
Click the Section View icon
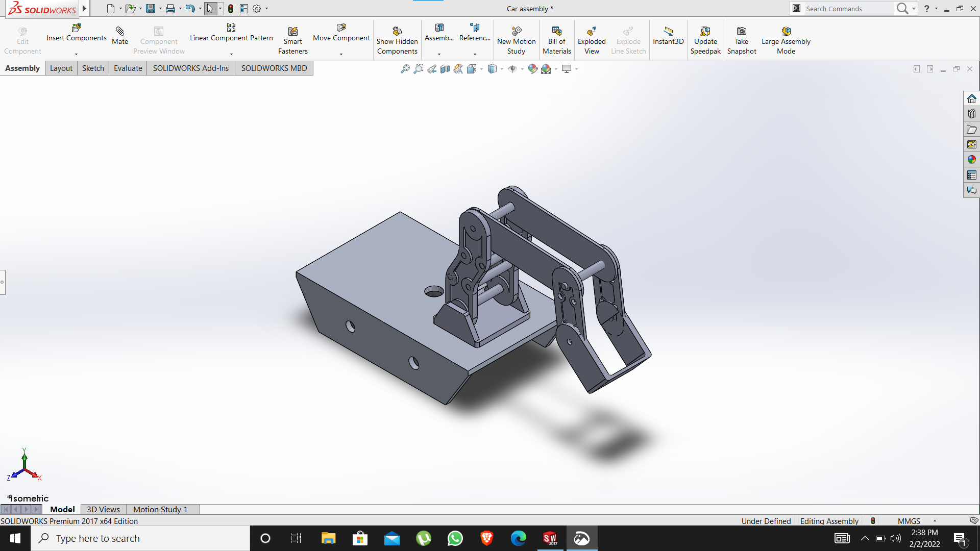(445, 69)
